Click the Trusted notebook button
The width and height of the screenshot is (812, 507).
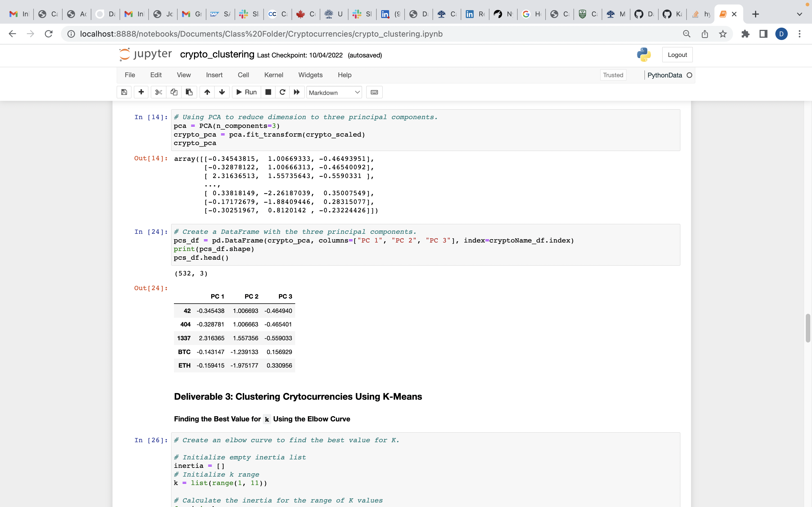pos(613,75)
